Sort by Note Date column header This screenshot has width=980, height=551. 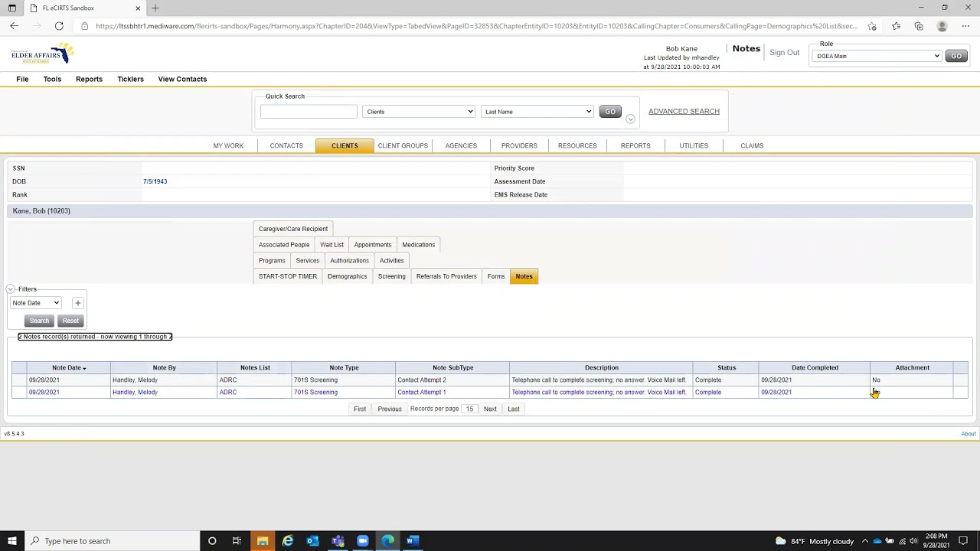(69, 368)
